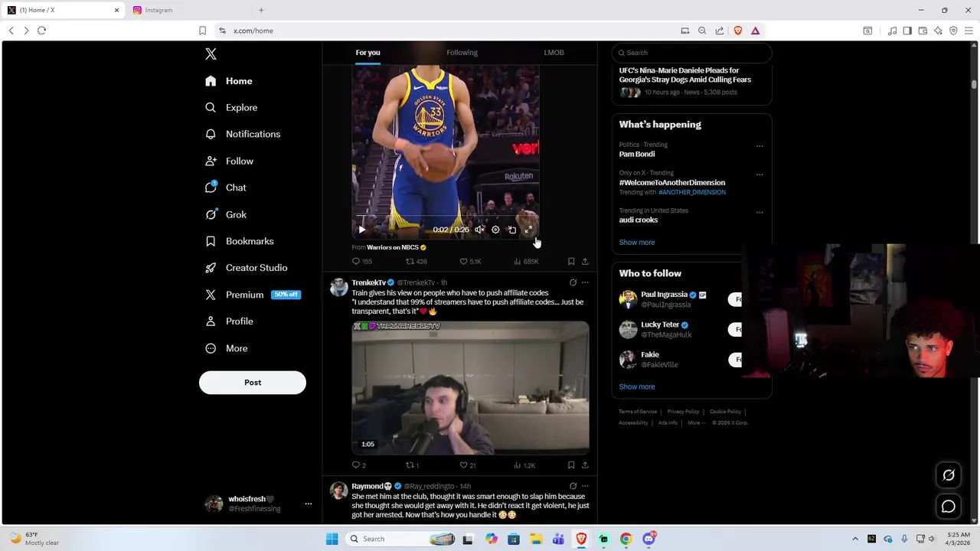Bookmark the Warriors video post
The image size is (980, 551).
(571, 262)
